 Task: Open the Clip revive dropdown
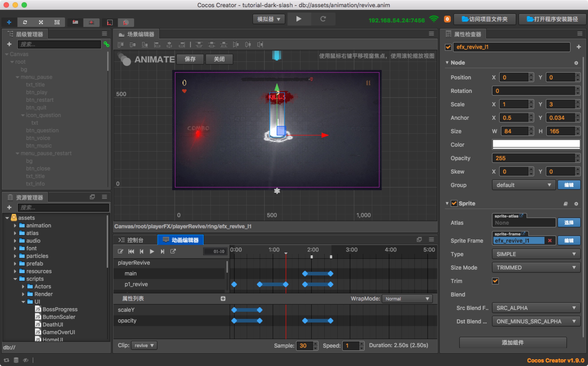tap(144, 345)
